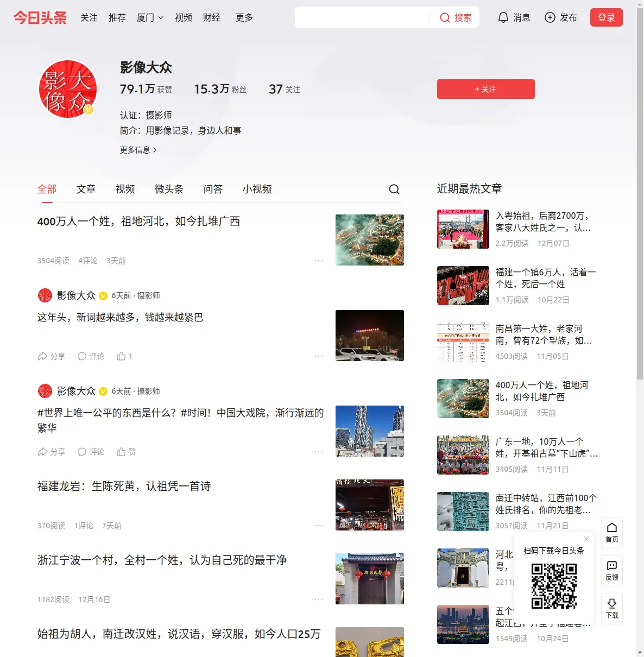Click the 下载 download floating icon

[x=612, y=609]
